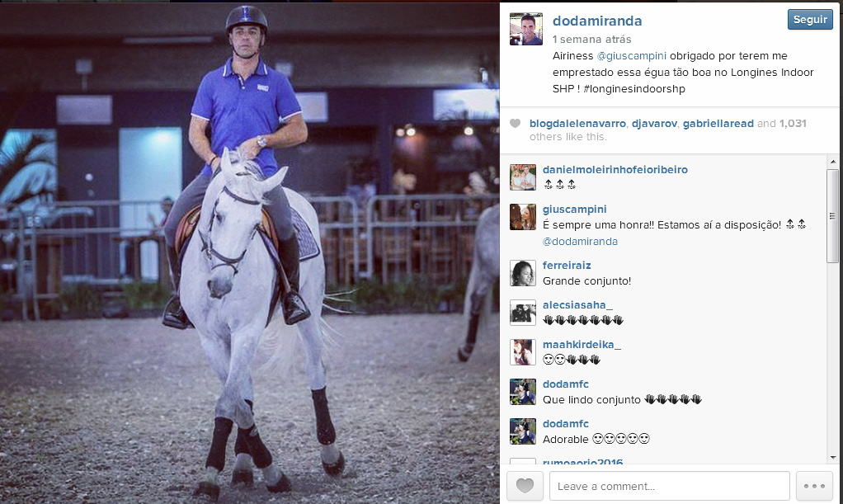Screen dimensions: 843x504
Task: Open the #longinesindoorshp hashtag
Action: pyautogui.click(x=633, y=89)
